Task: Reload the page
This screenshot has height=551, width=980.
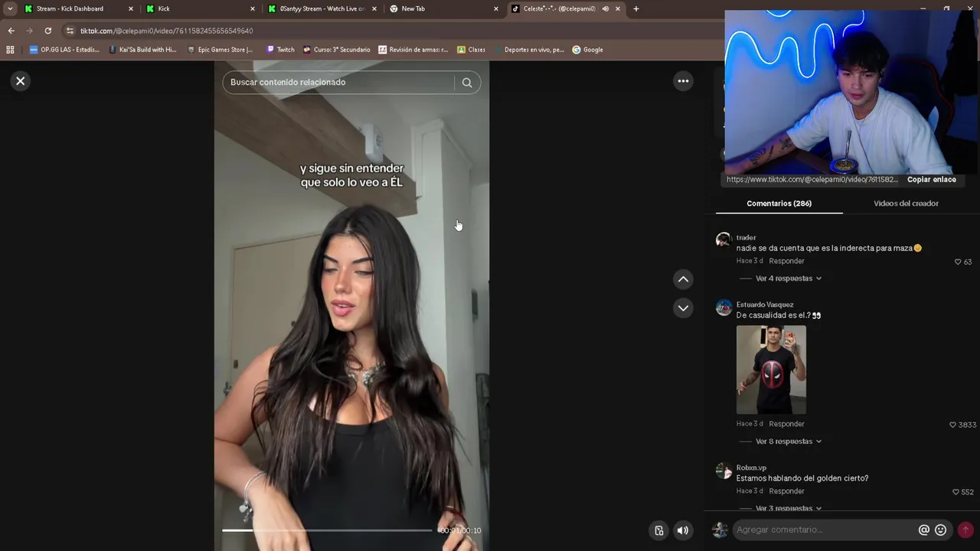Action: tap(47, 31)
